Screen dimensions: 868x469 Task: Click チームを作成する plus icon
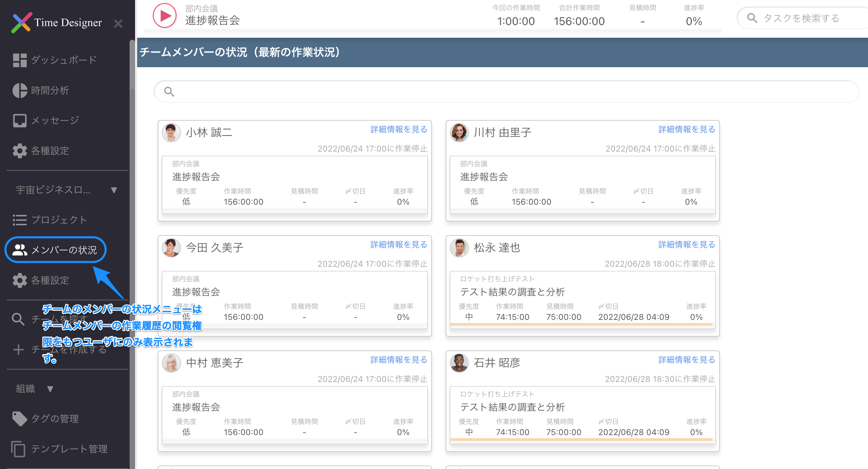point(18,350)
